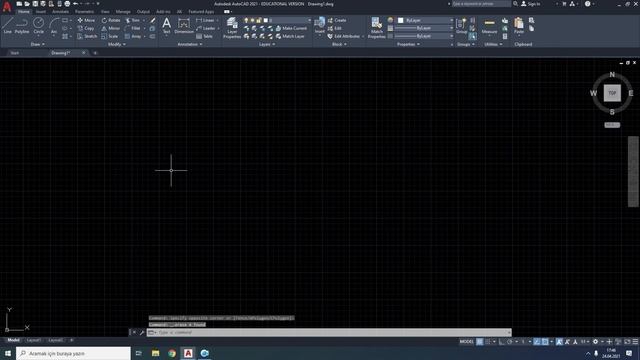
Task: Click the Erase tool in Modify panel
Action: point(153,20)
